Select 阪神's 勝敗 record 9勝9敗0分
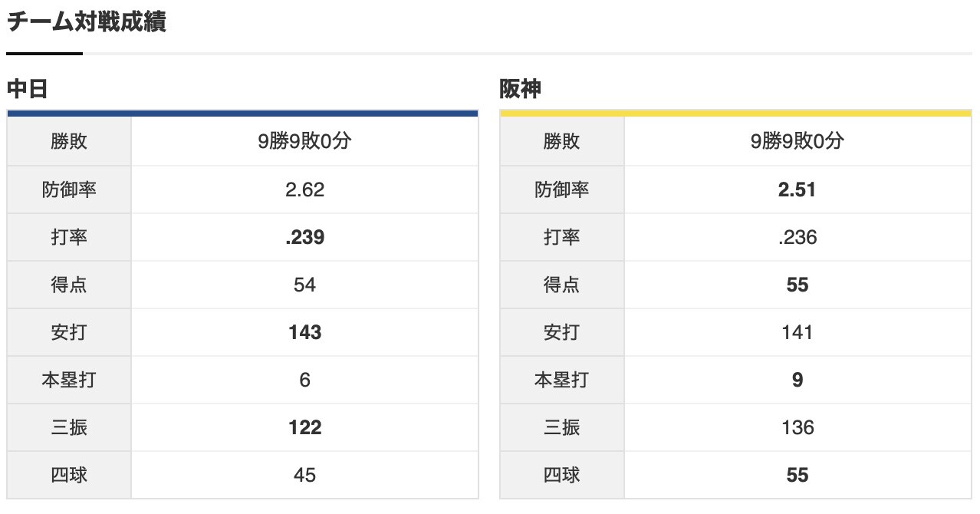 [797, 141]
